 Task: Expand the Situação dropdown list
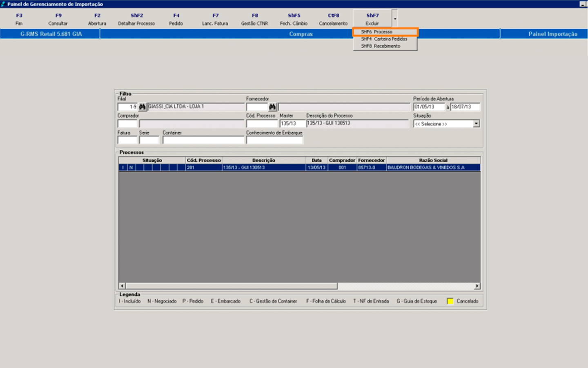click(476, 123)
